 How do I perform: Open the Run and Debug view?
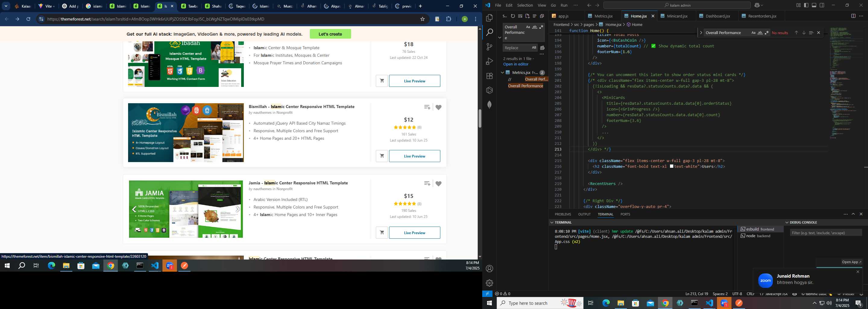[x=489, y=61]
